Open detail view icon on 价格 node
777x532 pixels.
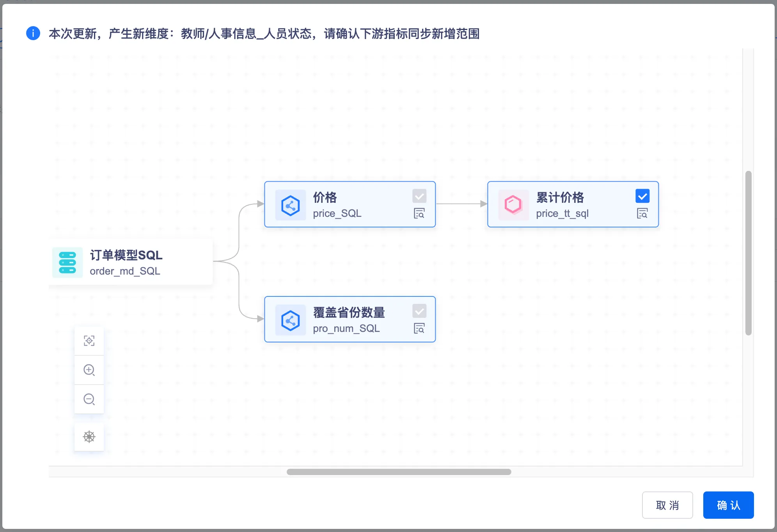419,213
